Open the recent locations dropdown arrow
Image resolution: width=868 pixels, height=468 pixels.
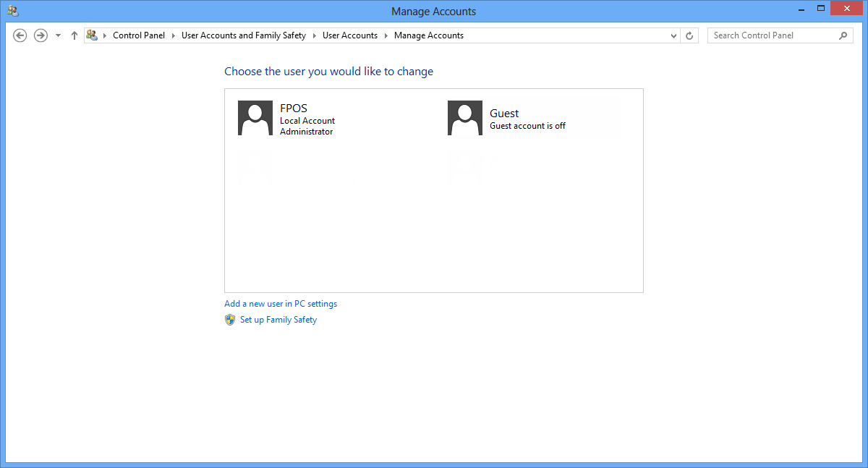pos(59,35)
